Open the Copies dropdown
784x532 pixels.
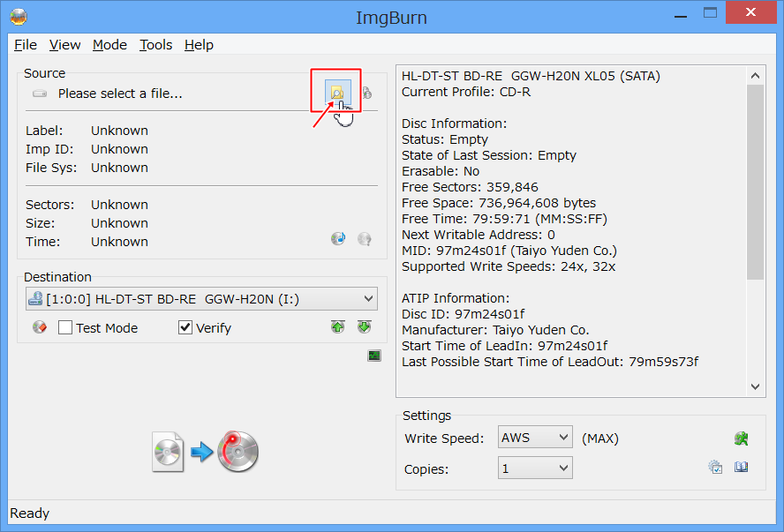(x=535, y=468)
